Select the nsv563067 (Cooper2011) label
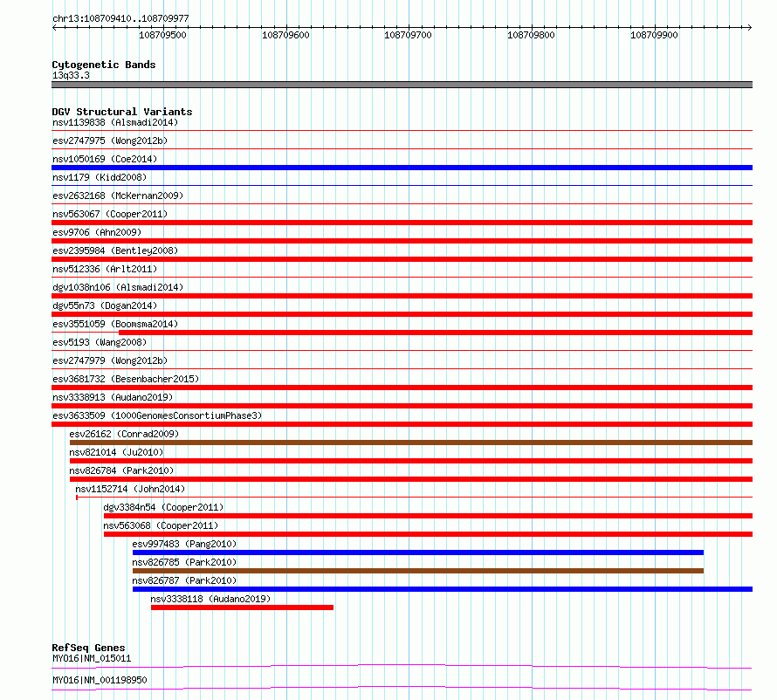Screen dimensions: 777x700 (x=110, y=214)
